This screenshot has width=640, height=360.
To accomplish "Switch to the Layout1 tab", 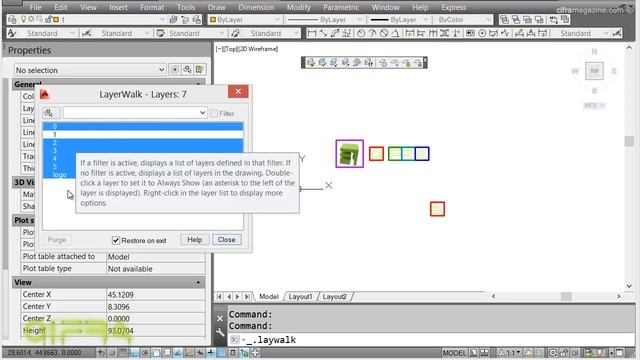I will coord(300,297).
